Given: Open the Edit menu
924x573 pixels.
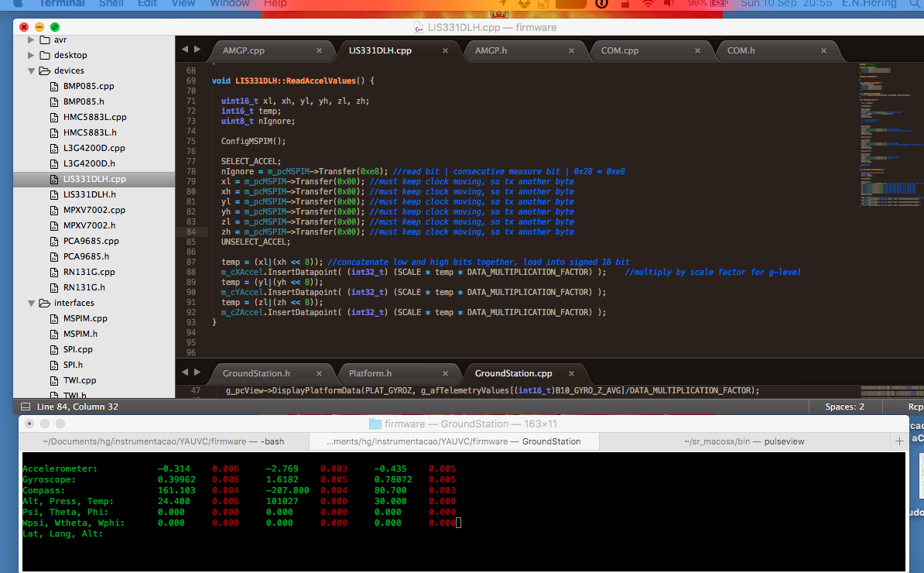Looking at the screenshot, I should pyautogui.click(x=147, y=4).
